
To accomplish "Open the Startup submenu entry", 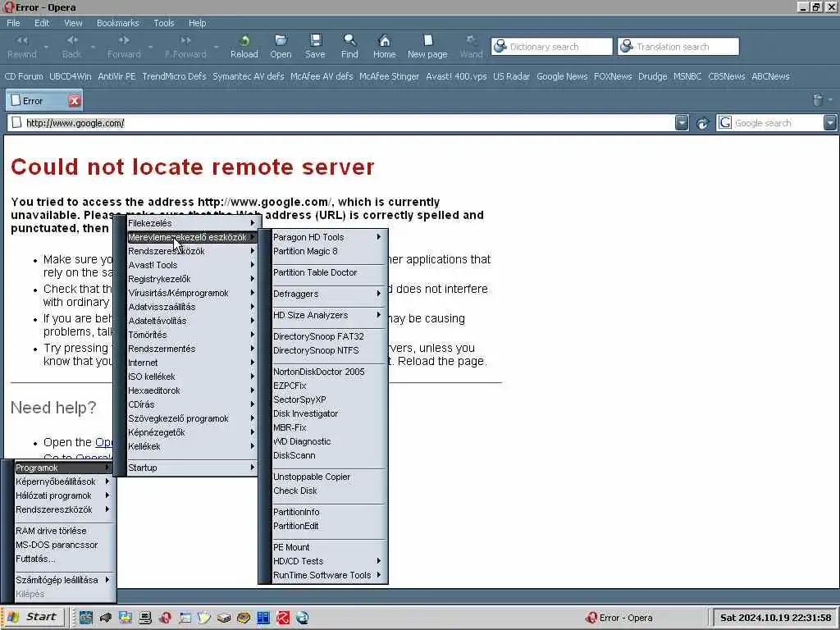I will pyautogui.click(x=193, y=467).
